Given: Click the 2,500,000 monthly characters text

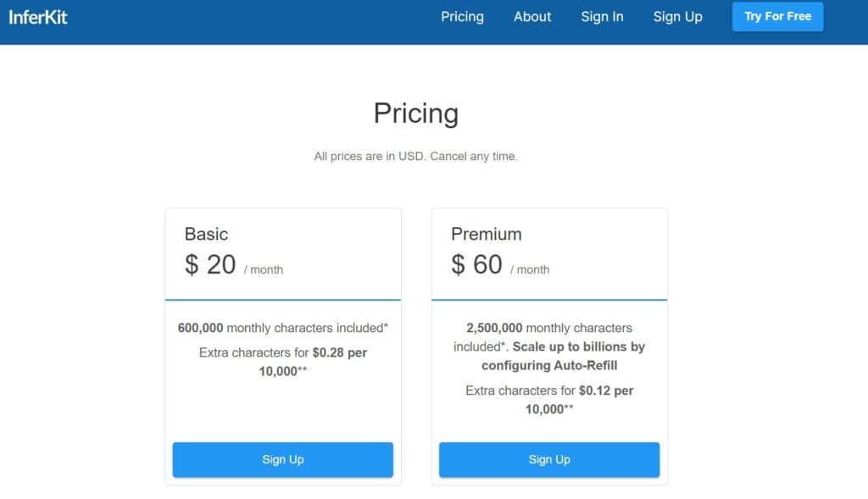Looking at the screenshot, I should tap(549, 328).
